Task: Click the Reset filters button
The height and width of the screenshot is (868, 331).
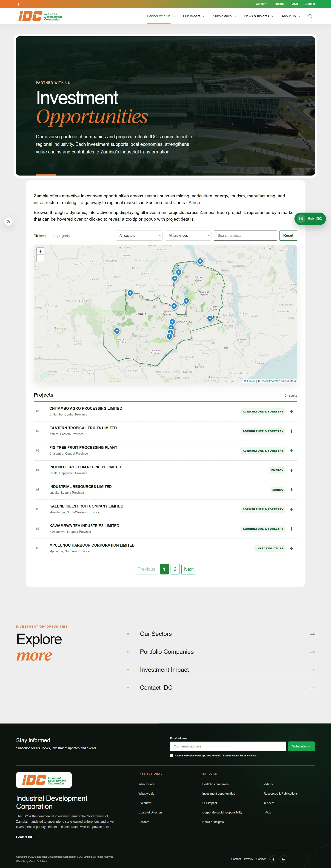Action: [x=288, y=236]
